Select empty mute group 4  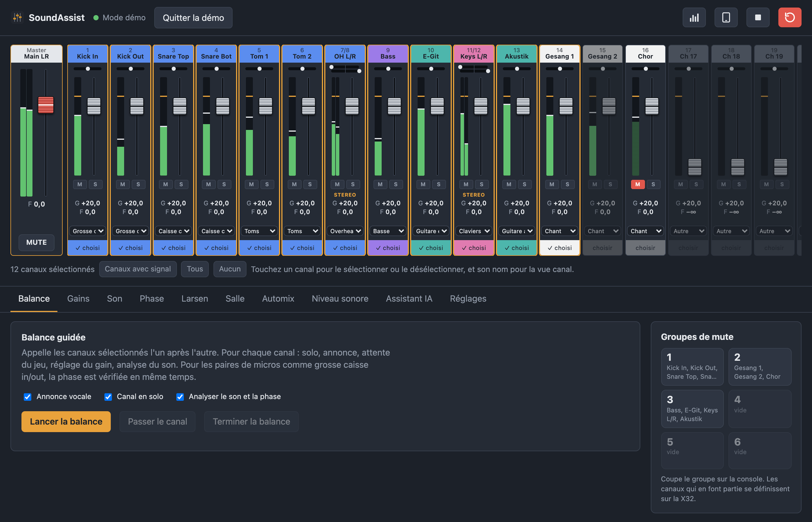coord(760,409)
